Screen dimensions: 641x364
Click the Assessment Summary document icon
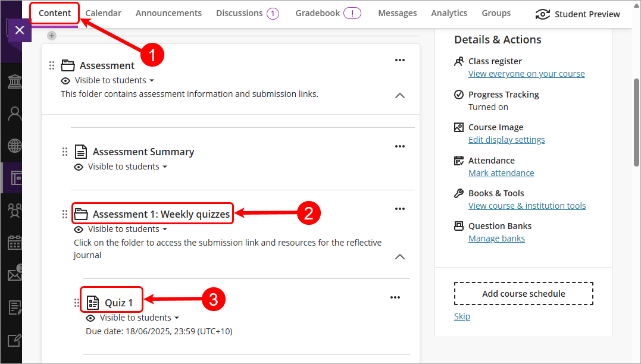(x=81, y=152)
